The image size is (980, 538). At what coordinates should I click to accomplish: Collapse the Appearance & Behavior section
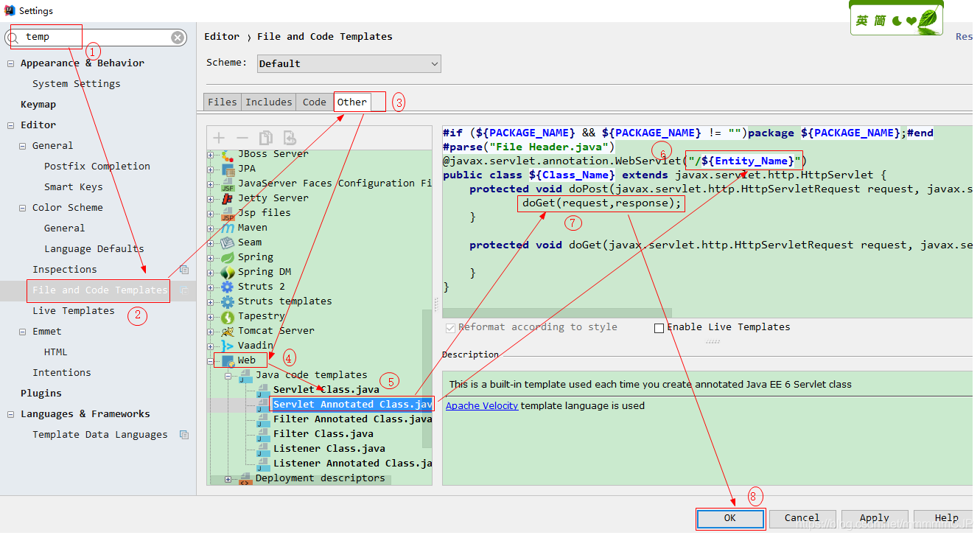coord(11,63)
